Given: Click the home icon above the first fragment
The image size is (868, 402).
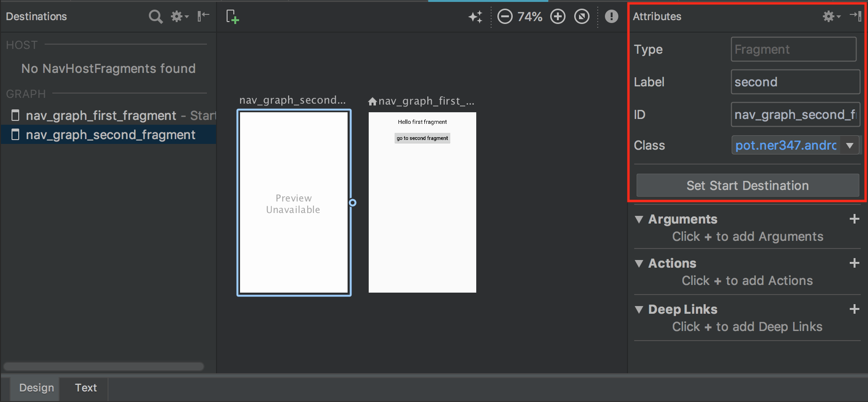Looking at the screenshot, I should coord(372,101).
